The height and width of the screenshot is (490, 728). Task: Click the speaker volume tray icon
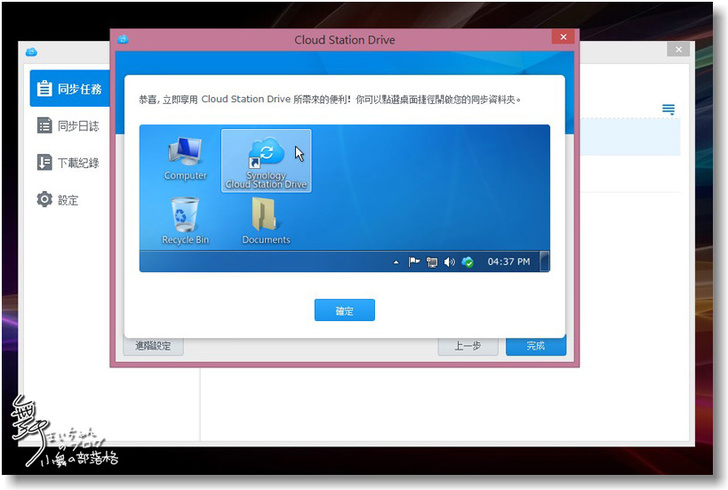[449, 262]
